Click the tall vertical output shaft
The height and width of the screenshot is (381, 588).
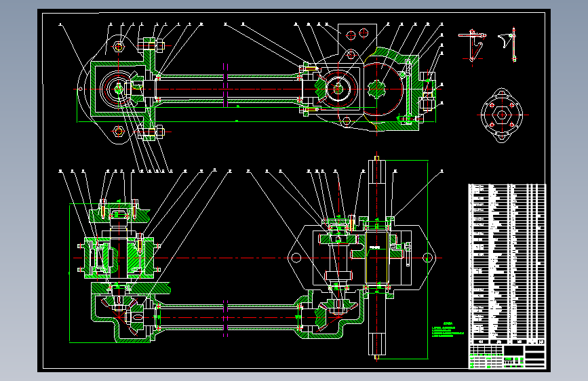coord(376,257)
